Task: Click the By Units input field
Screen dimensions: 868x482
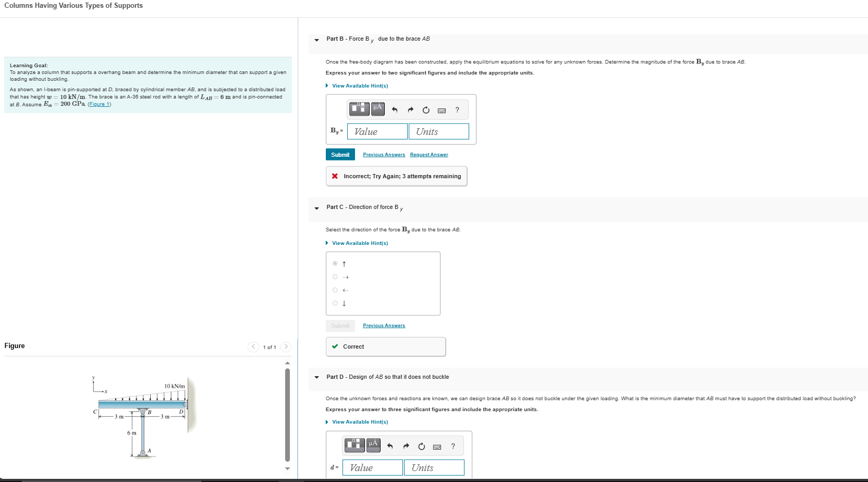Action: (x=439, y=131)
